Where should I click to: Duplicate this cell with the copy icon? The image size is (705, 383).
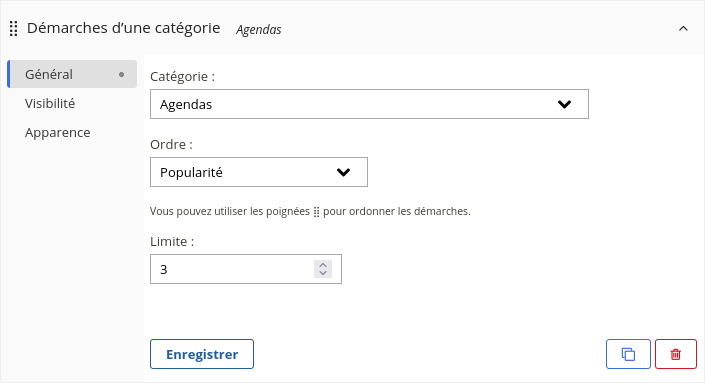628,354
